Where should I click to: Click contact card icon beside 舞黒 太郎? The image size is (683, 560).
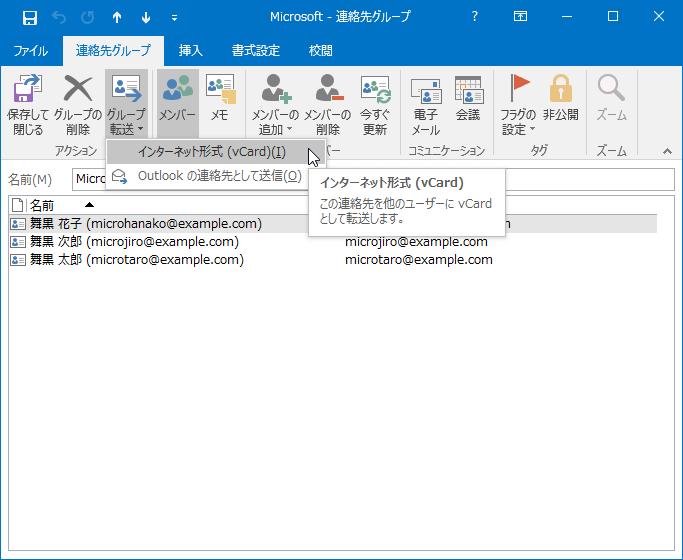pyautogui.click(x=18, y=260)
